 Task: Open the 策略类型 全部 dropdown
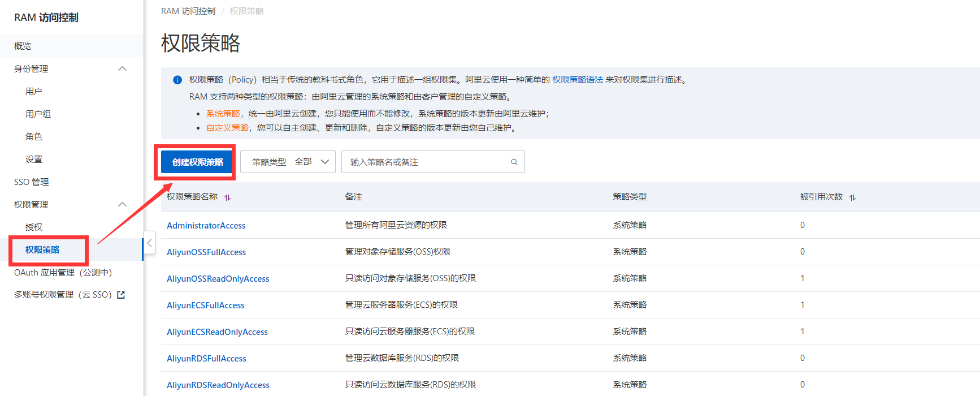click(x=288, y=162)
